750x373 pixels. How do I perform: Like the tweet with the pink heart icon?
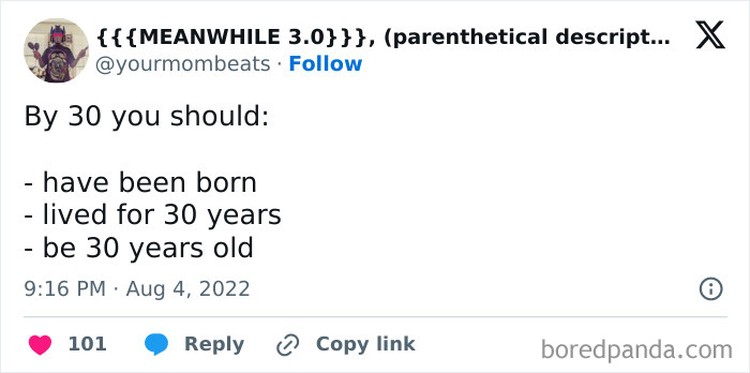tap(40, 345)
